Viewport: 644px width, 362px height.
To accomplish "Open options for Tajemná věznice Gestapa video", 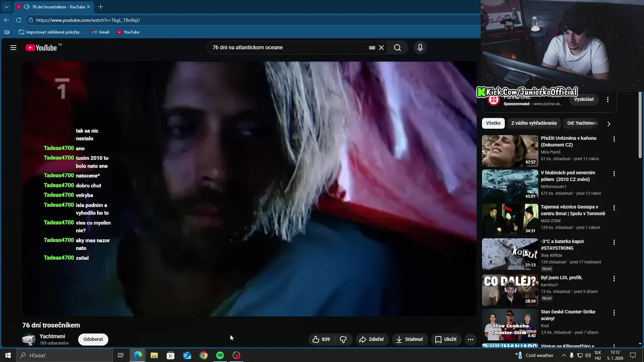I will pos(614,208).
